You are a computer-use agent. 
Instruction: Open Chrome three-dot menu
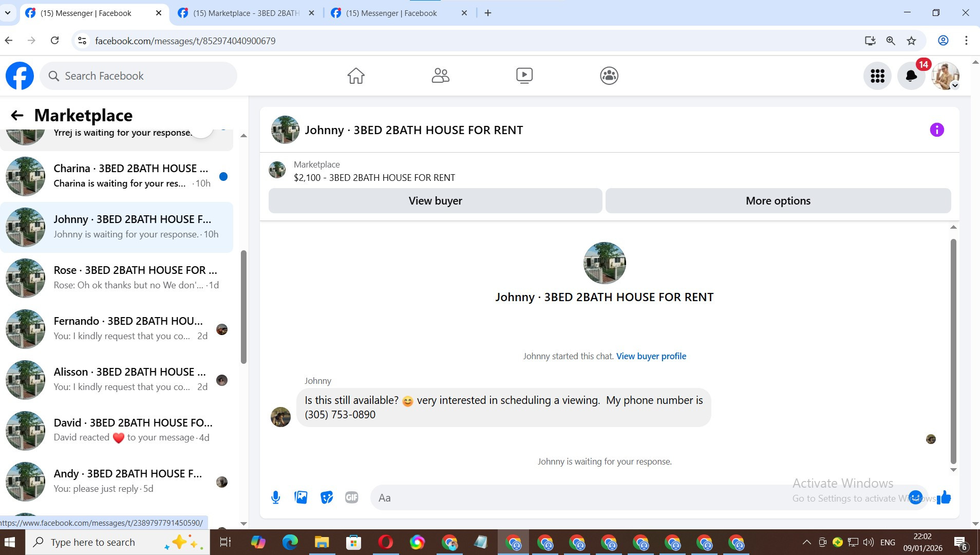966,41
